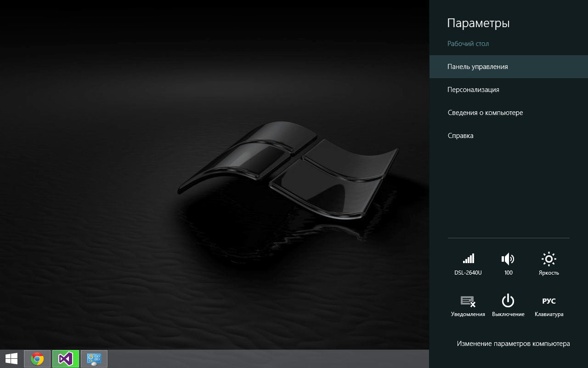Viewport: 588px width, 368px height.
Task: Open the Яркость brightness sun icon
Action: point(548,259)
